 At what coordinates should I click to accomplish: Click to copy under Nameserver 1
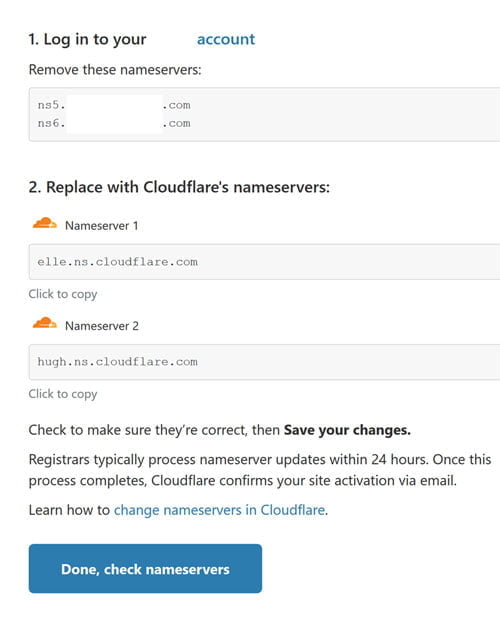63,294
